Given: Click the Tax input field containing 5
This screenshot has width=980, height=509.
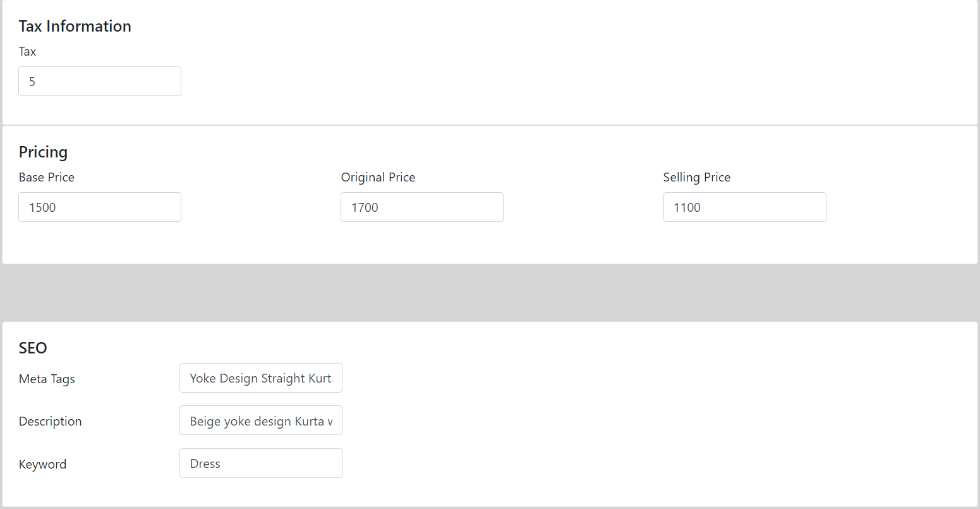Looking at the screenshot, I should [x=100, y=82].
